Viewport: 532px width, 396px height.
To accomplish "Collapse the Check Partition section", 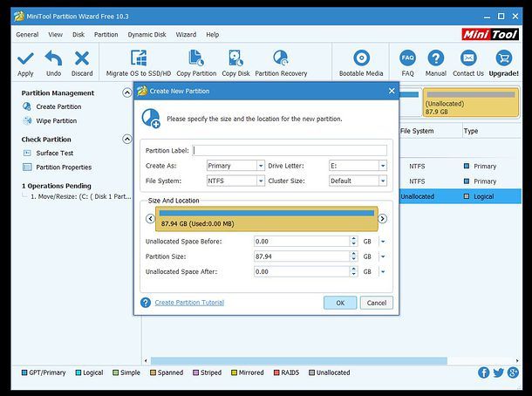I will [126, 140].
